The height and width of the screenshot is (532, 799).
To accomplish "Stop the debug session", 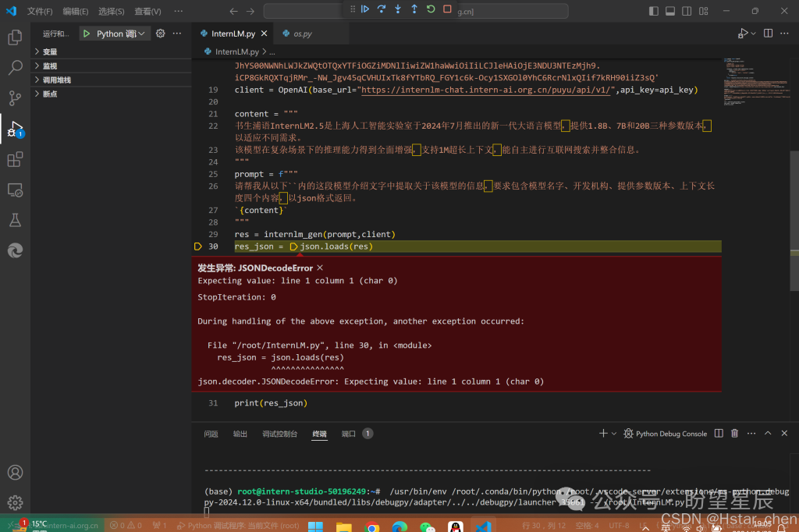I will [x=447, y=9].
